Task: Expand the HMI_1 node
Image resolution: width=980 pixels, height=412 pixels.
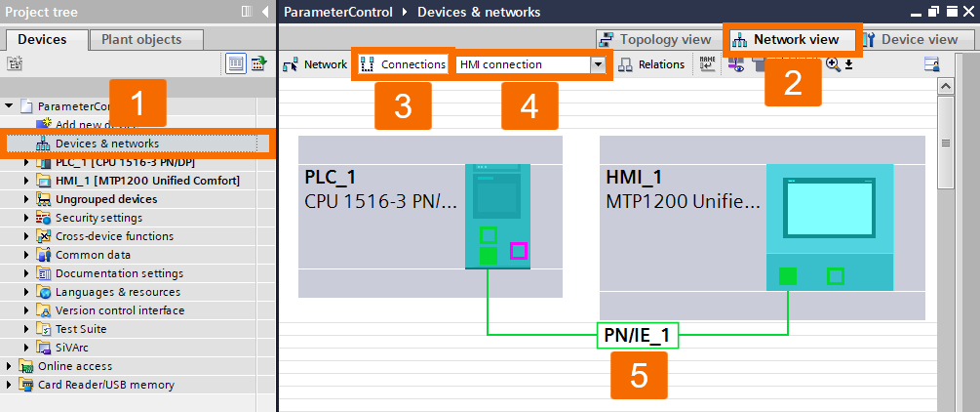Action: 26,181
